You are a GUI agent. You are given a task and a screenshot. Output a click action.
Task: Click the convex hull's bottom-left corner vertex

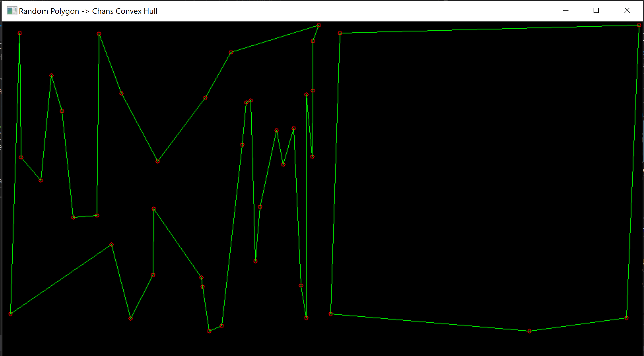(331, 314)
